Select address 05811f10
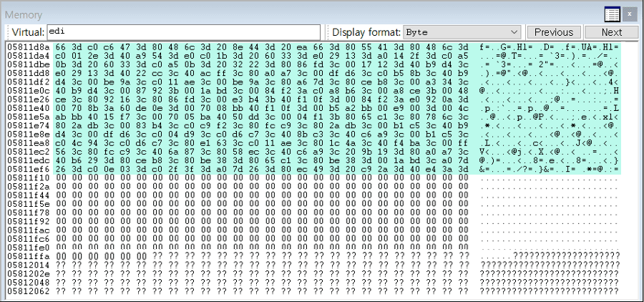Screen dimensions: 644x302 coord(29,177)
